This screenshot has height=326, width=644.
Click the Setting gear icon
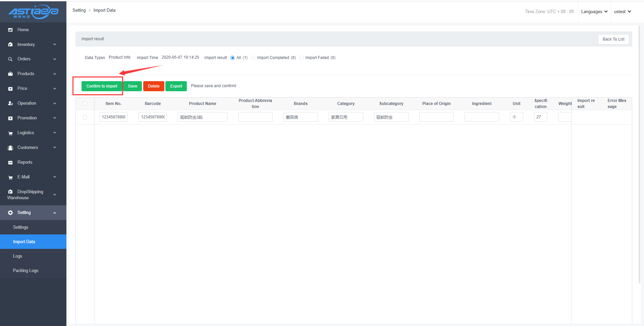tap(10, 213)
